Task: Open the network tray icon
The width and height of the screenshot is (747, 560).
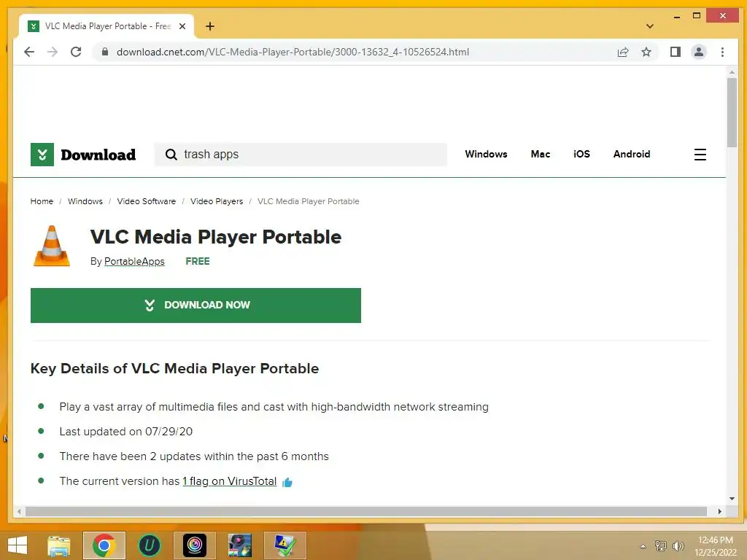Action: click(x=661, y=546)
